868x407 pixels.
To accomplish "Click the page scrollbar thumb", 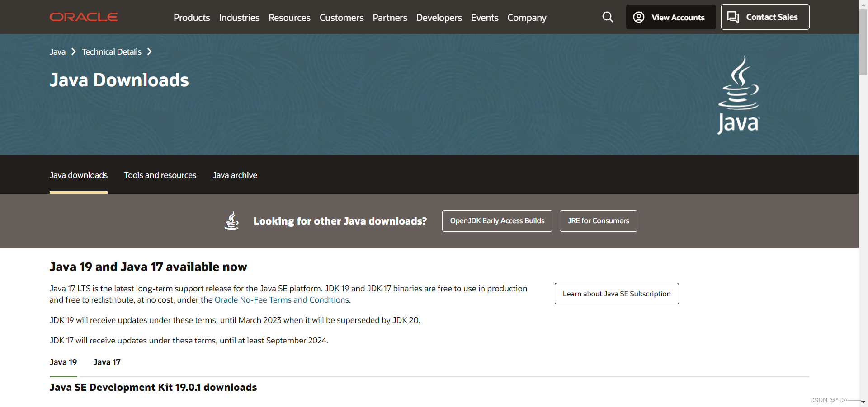I will [x=863, y=42].
